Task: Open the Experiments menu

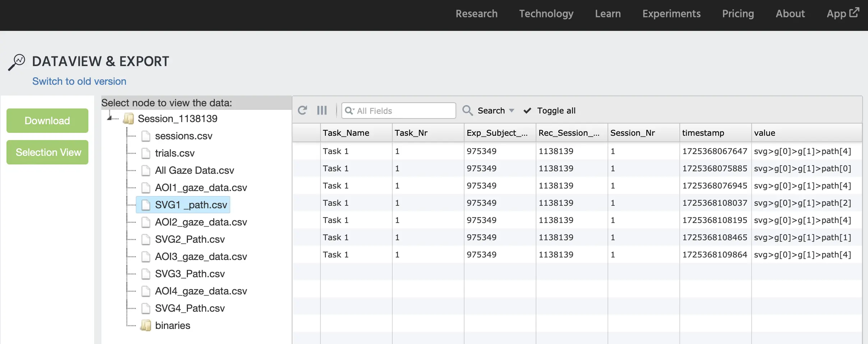Action: coord(671,14)
